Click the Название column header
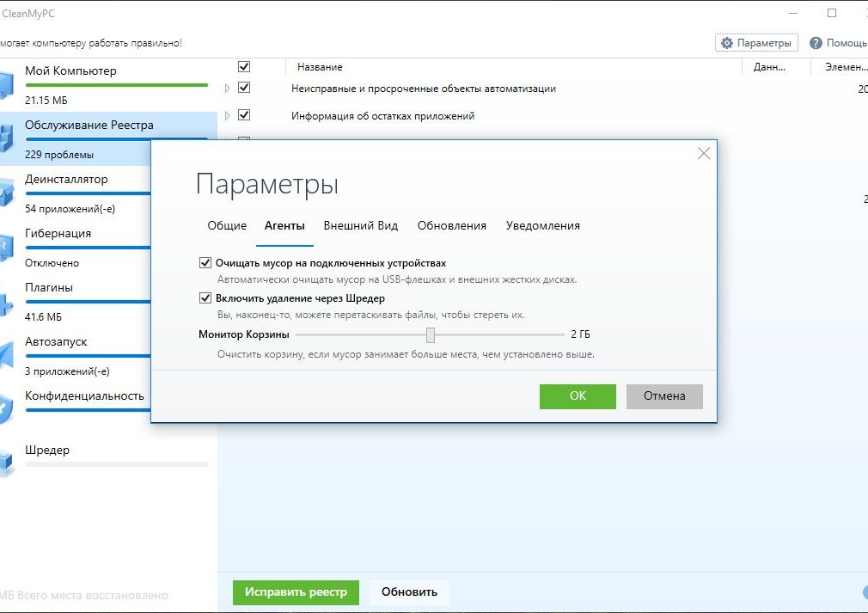This screenshot has height=613, width=868. click(x=320, y=67)
